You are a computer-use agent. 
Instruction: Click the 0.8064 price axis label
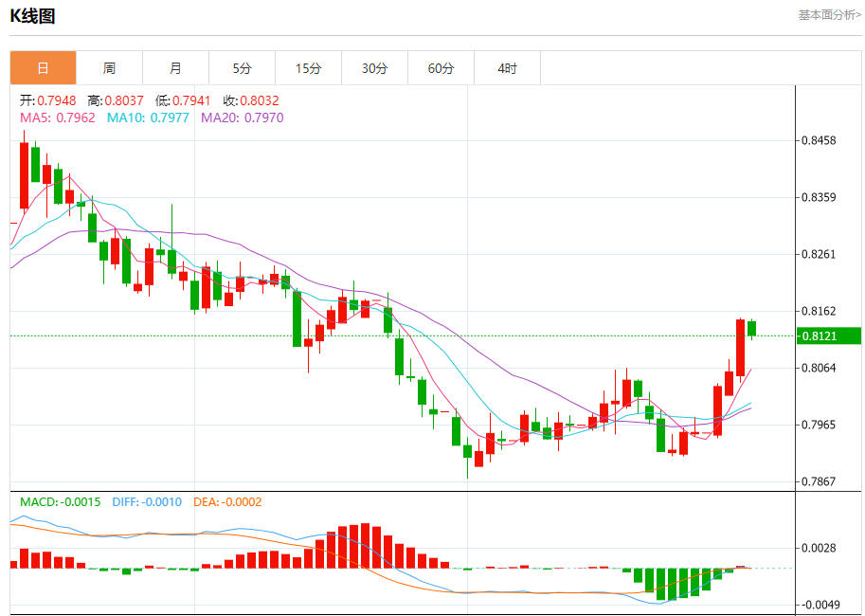pyautogui.click(x=819, y=368)
